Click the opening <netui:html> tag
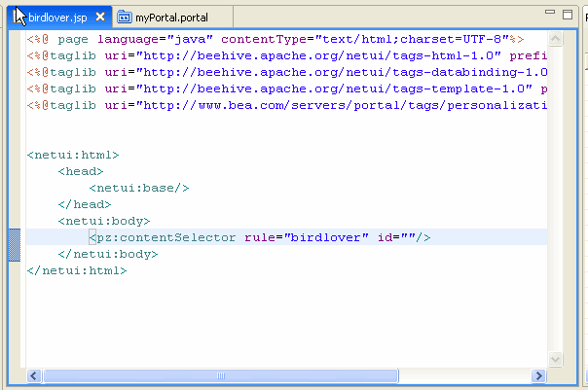588x390 pixels. [x=73, y=155]
